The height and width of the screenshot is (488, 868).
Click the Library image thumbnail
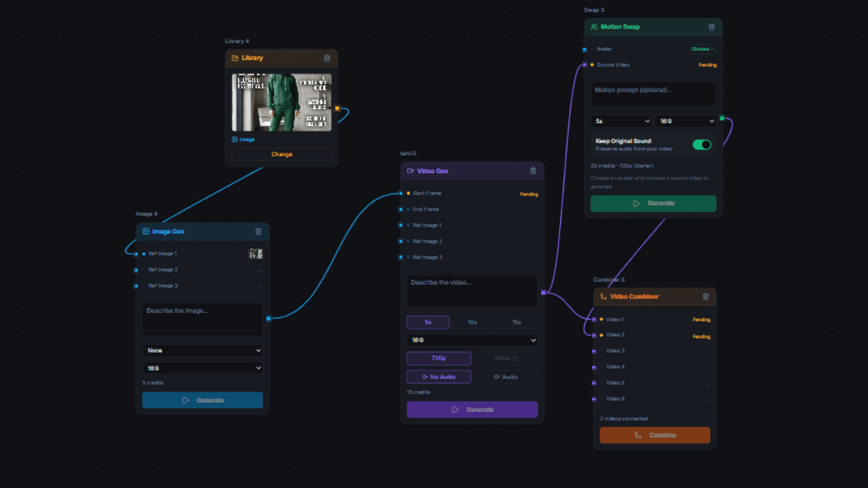coord(282,102)
